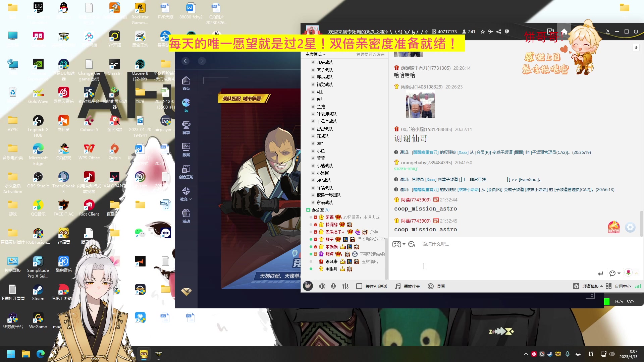Go forward with right arrow in game client
Viewport: 644px width, 362px height.
click(x=202, y=61)
